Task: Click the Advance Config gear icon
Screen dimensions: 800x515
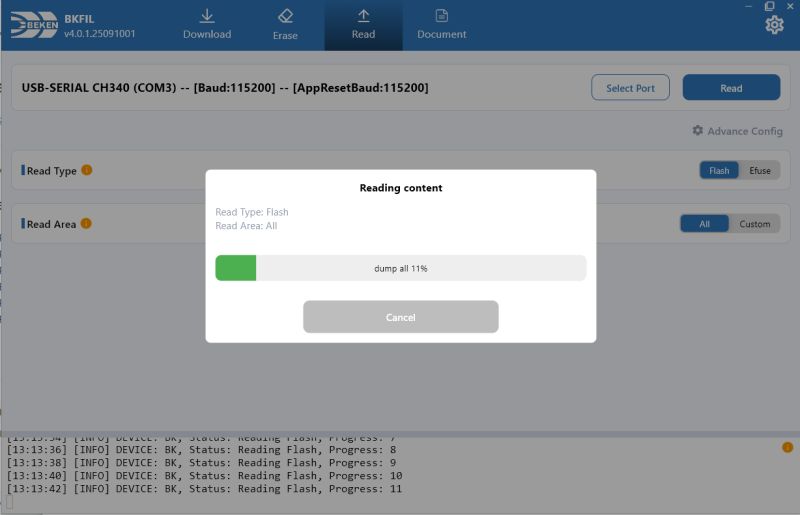Action: click(x=697, y=131)
